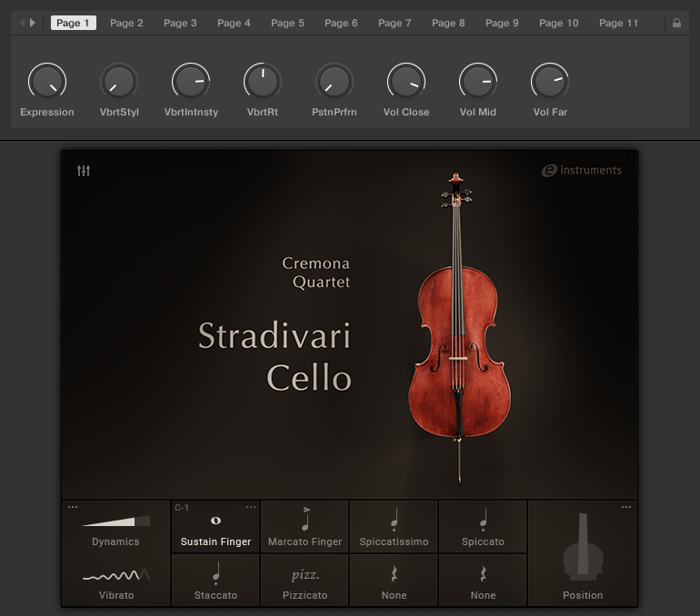Viewport: 700px width, 616px height.
Task: Open Page 10 tab
Action: (x=558, y=23)
